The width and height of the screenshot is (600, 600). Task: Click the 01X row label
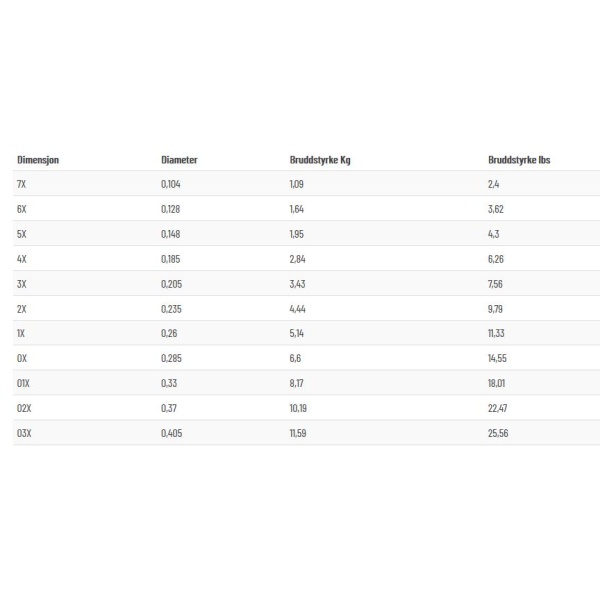tap(23, 383)
